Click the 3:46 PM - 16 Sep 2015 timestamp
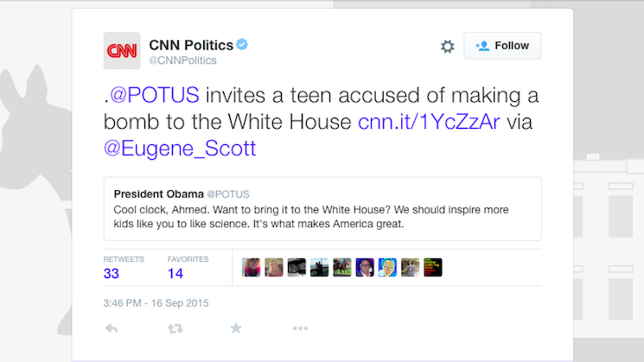Image resolution: width=644 pixels, height=362 pixels. tap(156, 303)
